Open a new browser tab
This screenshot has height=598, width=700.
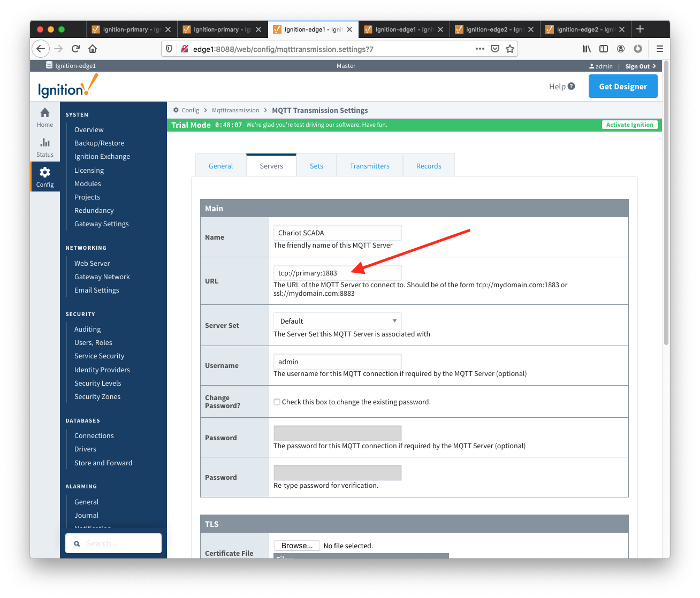tap(640, 29)
